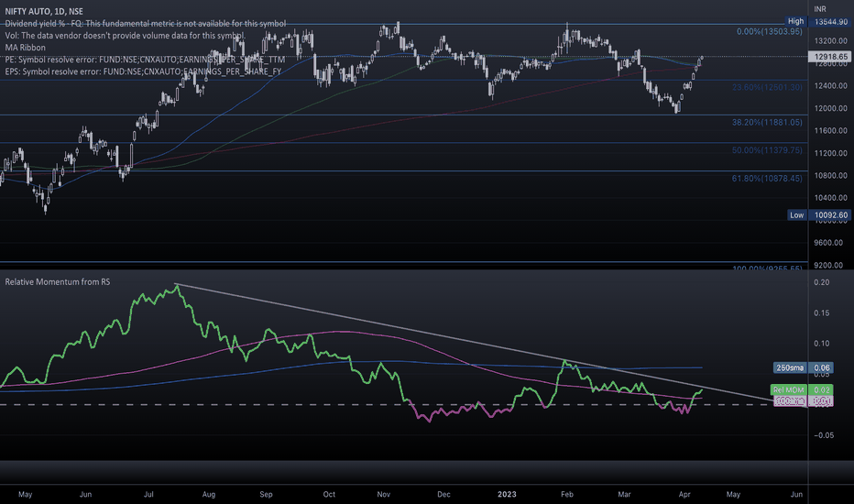The height and width of the screenshot is (504, 854).
Task: Click the 12400.00 price axis value
Action: [x=830, y=85]
